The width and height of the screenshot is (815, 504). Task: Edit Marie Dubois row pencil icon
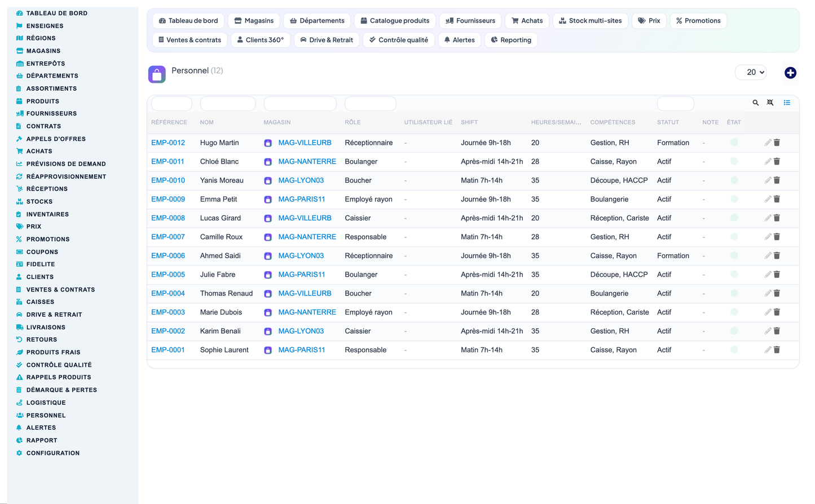coord(768,312)
